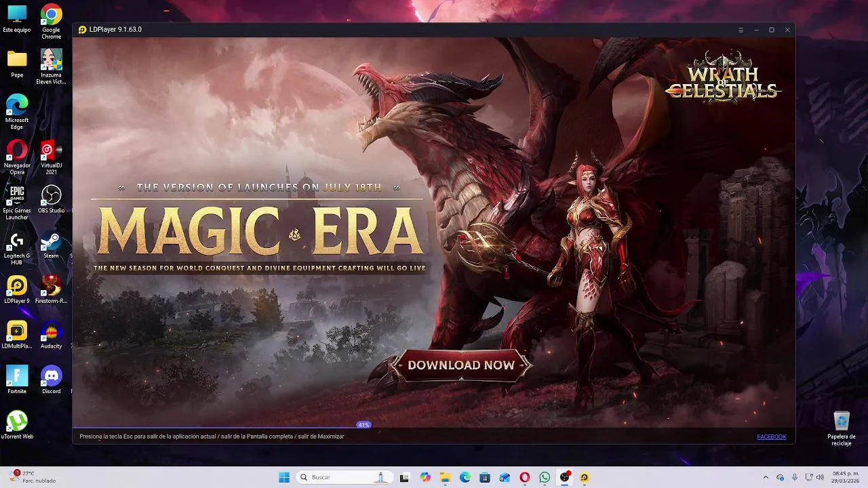Select Papelera de reciclaje desktop icon
The width and height of the screenshot is (868, 488).
[x=842, y=428]
